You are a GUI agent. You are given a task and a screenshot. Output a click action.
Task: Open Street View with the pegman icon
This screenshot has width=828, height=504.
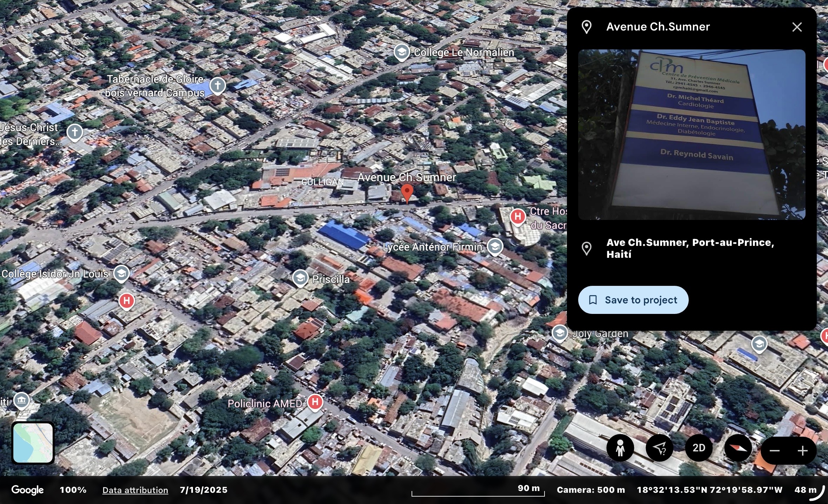tap(620, 448)
